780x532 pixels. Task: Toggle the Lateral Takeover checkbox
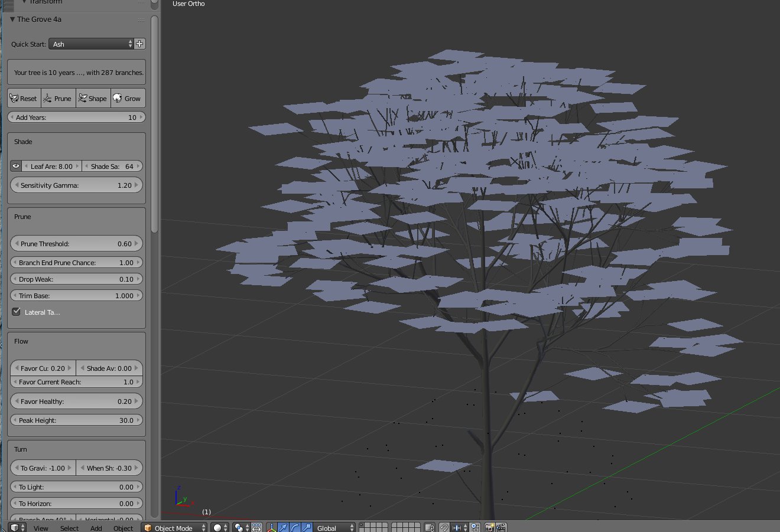click(17, 312)
